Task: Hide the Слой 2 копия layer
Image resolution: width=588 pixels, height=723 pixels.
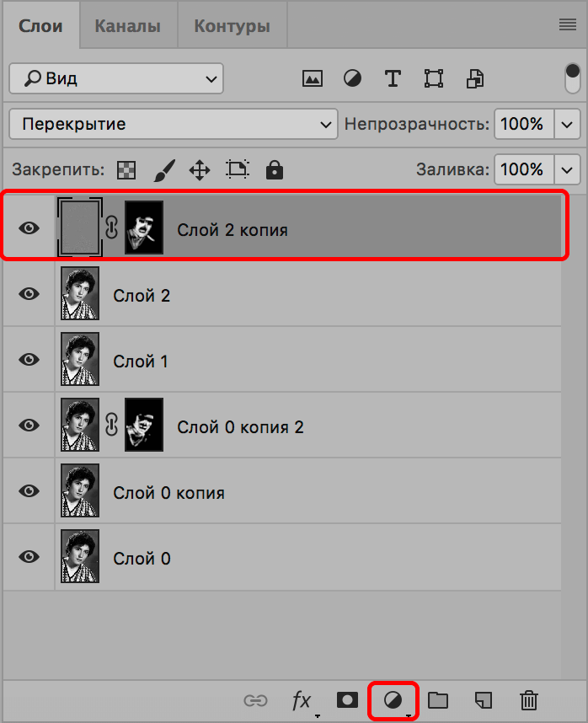Action: pyautogui.click(x=29, y=228)
